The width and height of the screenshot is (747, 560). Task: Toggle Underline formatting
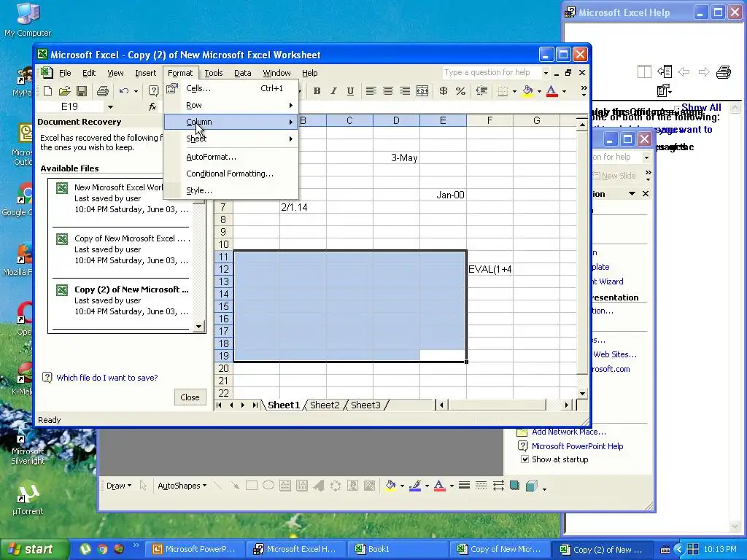point(350,91)
